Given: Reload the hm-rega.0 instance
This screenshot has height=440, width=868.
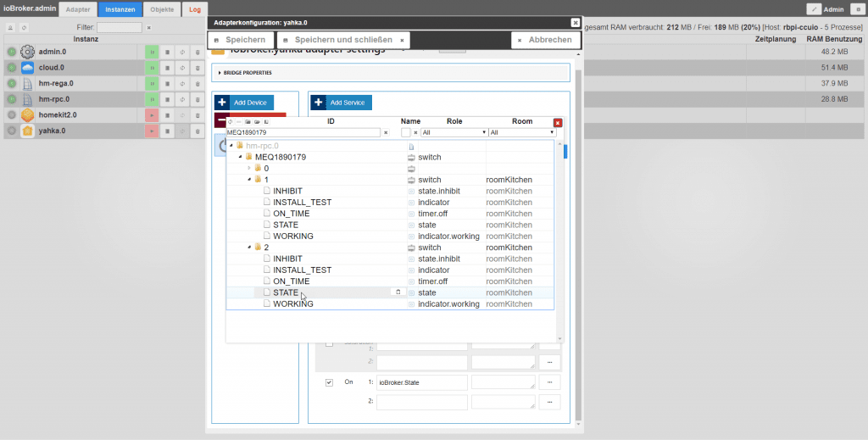Looking at the screenshot, I should click(182, 84).
